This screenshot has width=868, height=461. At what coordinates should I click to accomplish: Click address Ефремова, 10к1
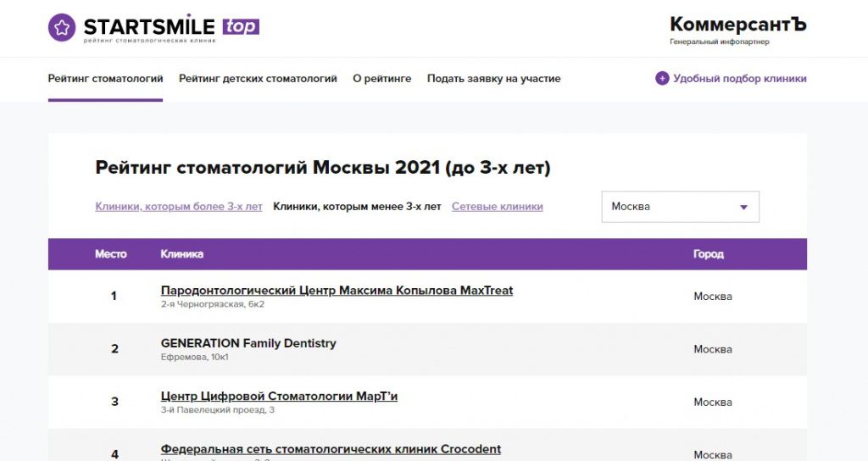(195, 357)
